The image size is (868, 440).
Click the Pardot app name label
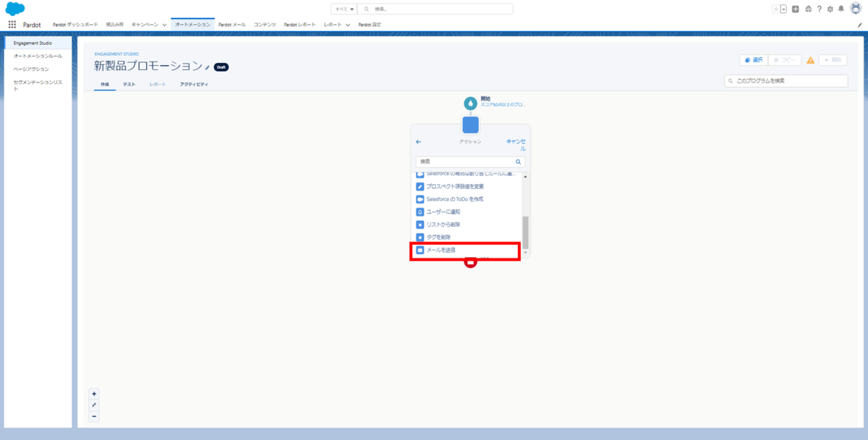[x=32, y=25]
